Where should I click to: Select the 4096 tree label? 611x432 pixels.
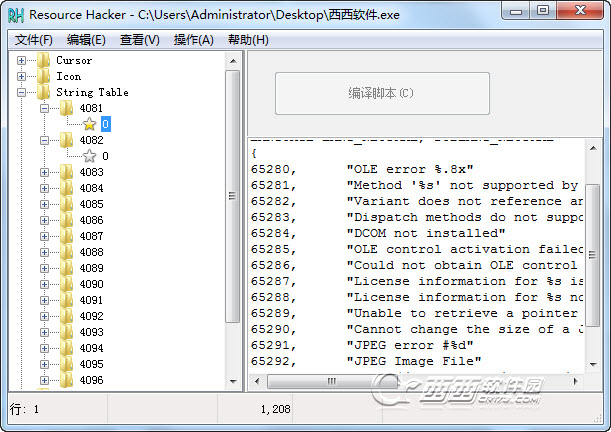click(92, 380)
